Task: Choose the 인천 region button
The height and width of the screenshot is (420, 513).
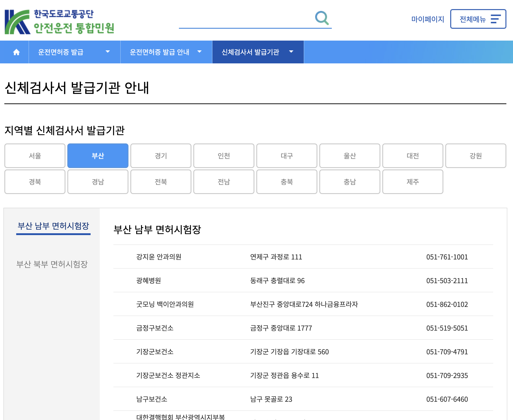Action: click(224, 156)
